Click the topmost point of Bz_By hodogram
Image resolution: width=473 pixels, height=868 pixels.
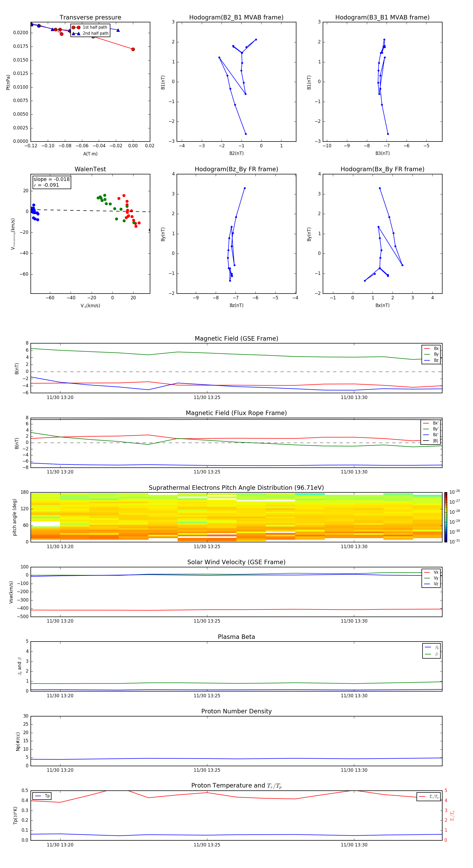pos(245,188)
